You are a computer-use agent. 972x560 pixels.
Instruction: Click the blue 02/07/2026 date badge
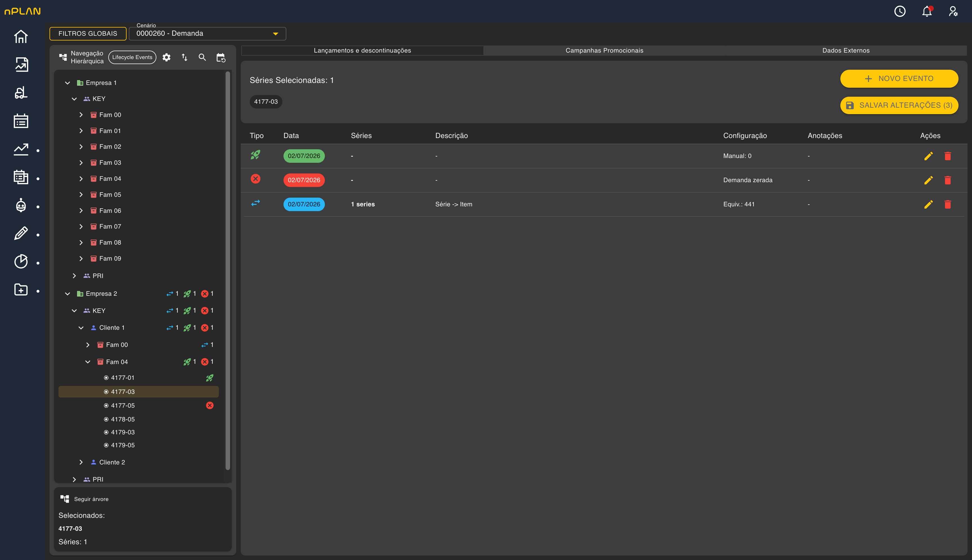pyautogui.click(x=304, y=204)
